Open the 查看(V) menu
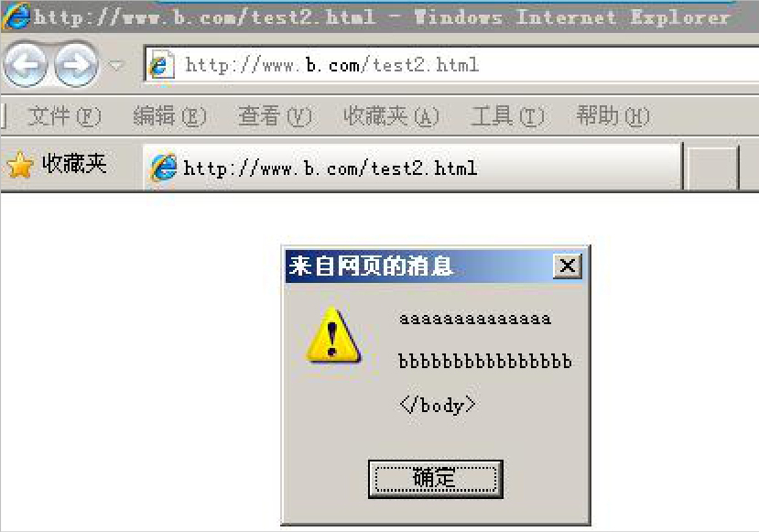Screen dimensions: 759x532 [x=275, y=116]
